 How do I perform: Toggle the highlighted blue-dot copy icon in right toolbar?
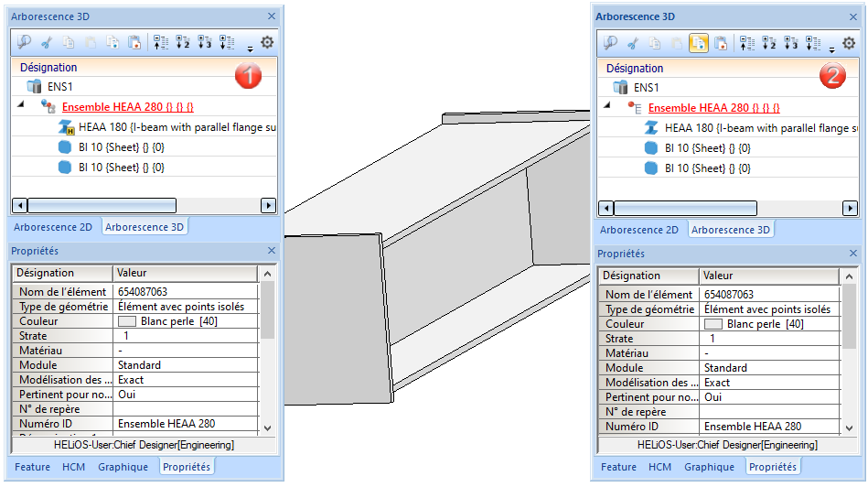tap(699, 43)
